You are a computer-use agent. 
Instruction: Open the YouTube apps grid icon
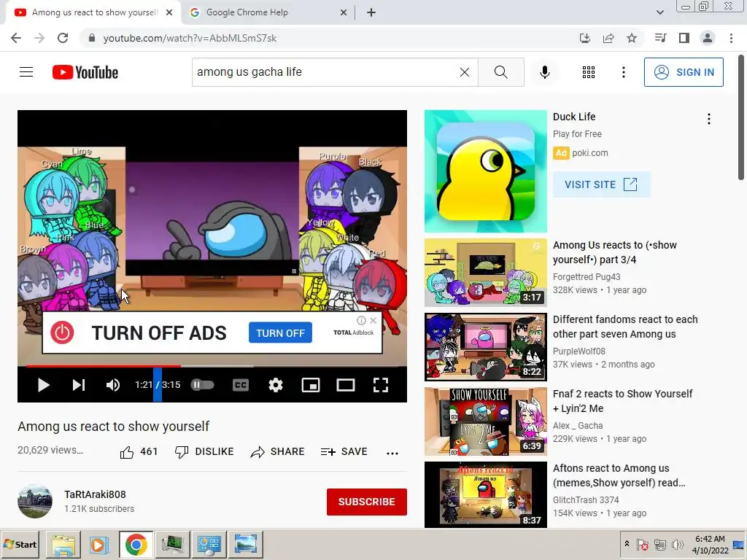589,72
